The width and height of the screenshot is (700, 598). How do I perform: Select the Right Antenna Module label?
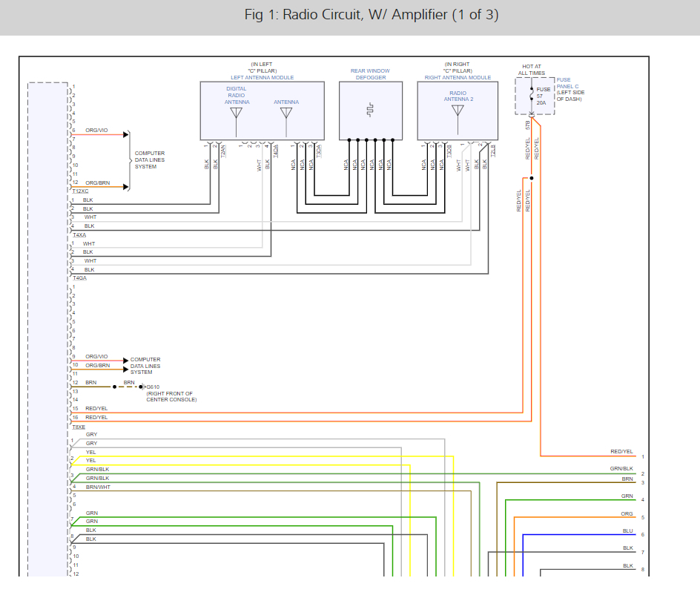[458, 78]
